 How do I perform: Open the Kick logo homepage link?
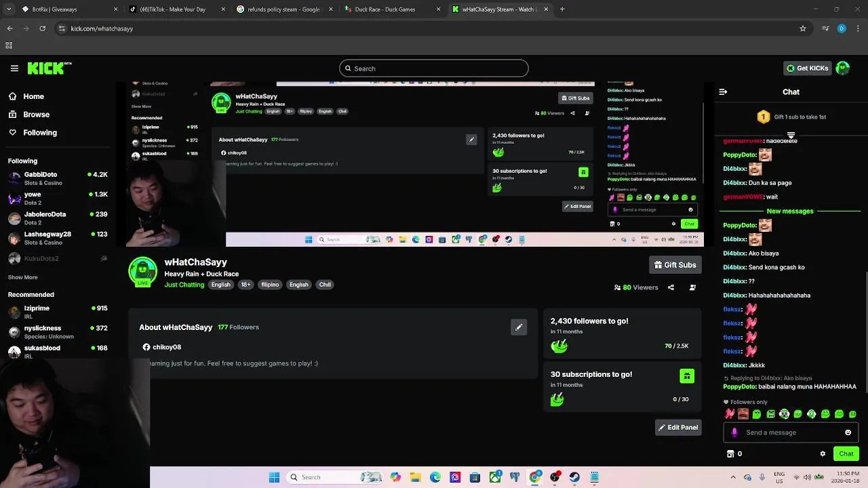(50, 68)
